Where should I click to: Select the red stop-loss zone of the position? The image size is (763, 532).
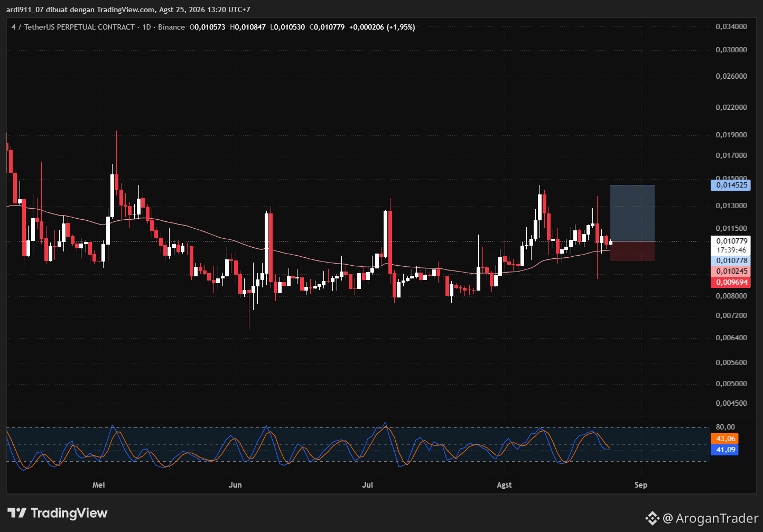tap(632, 251)
